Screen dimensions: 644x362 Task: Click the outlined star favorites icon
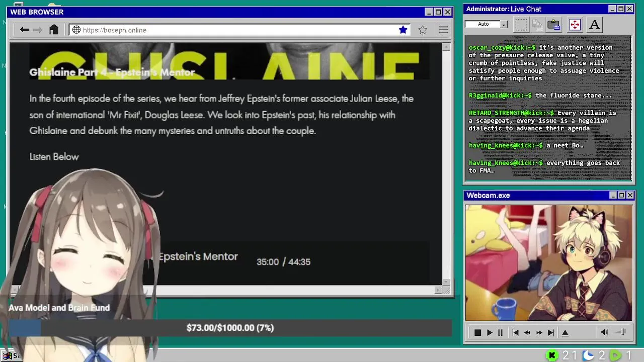[423, 30]
